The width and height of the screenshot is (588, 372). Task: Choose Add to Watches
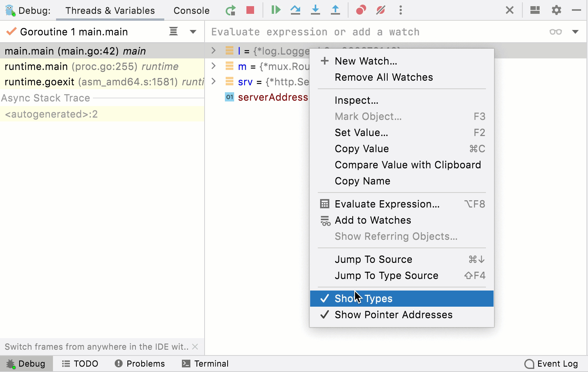click(372, 220)
